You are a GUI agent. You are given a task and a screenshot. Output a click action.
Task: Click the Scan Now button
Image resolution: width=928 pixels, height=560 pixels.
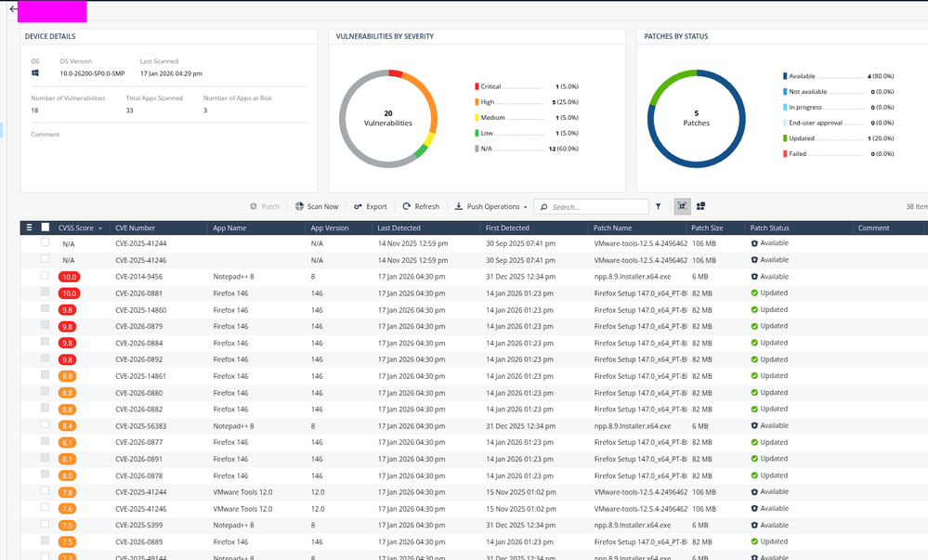317,206
